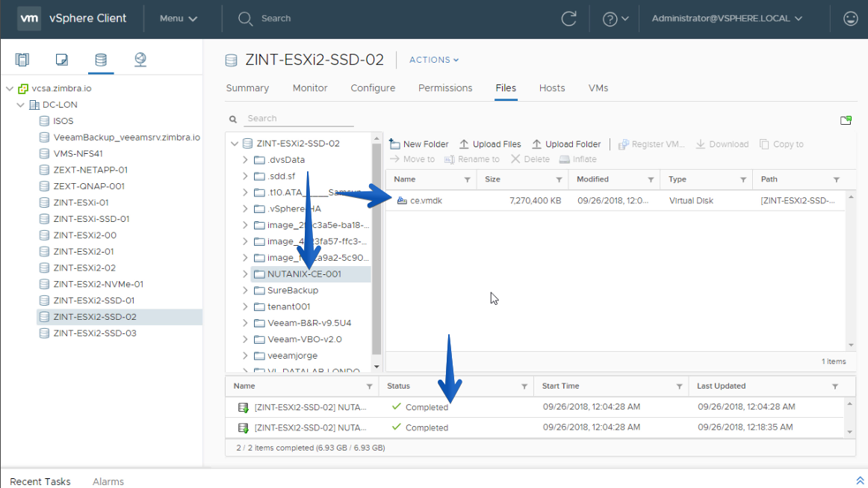Viewport: 868px width, 488px height.
Task: Click task icon of second Completed upload row
Action: (243, 427)
